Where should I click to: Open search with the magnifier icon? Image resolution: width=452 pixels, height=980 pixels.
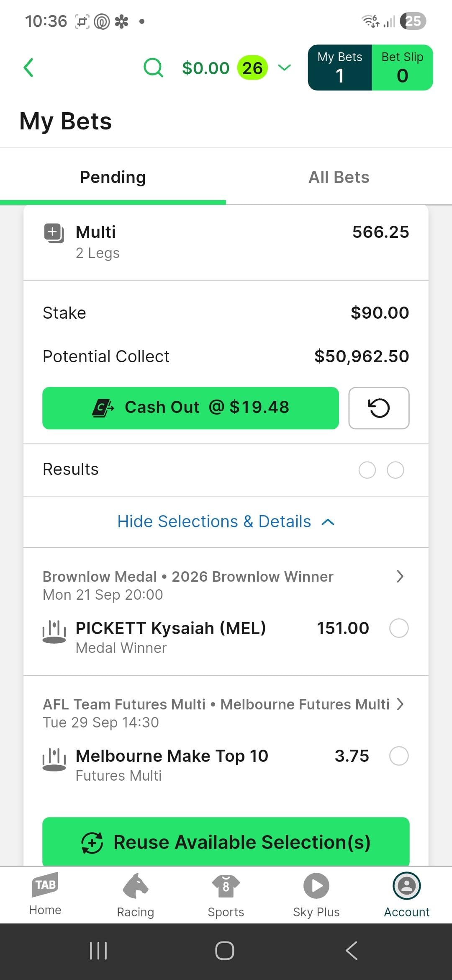(153, 68)
